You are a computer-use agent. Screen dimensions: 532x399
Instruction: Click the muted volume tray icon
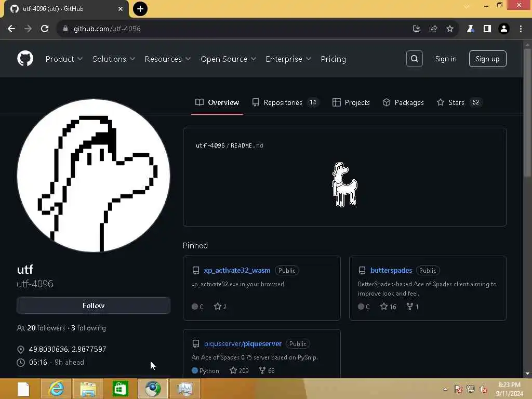coord(483,389)
